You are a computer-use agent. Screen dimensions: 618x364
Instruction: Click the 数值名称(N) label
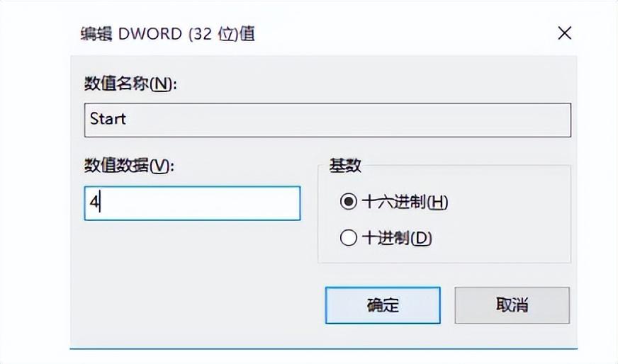coord(130,84)
